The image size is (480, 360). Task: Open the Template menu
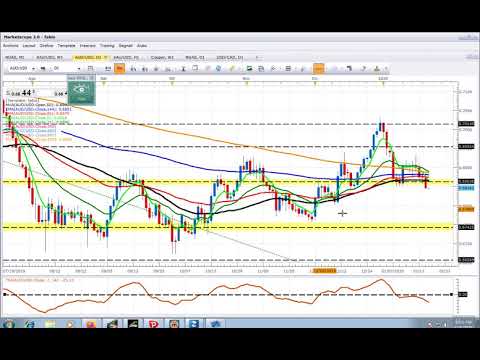(x=66, y=46)
